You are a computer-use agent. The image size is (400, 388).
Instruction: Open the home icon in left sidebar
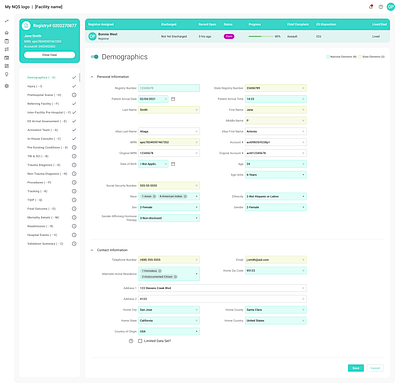click(x=7, y=33)
